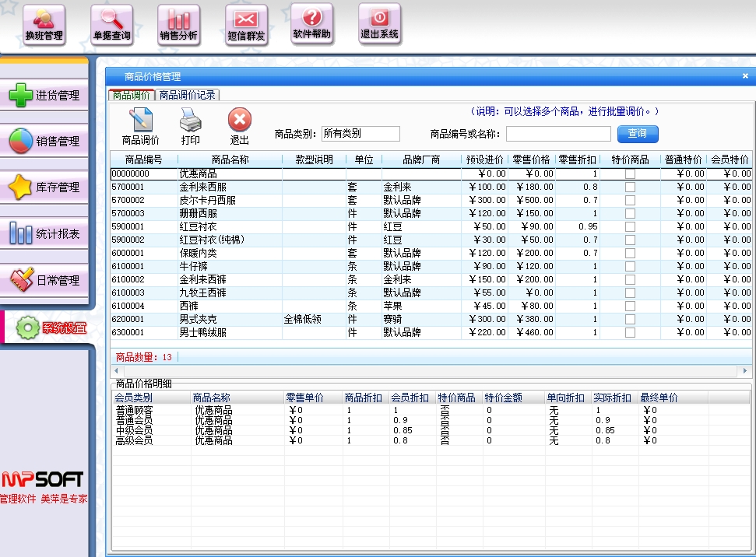Open 软件帮助 software help

click(311, 23)
